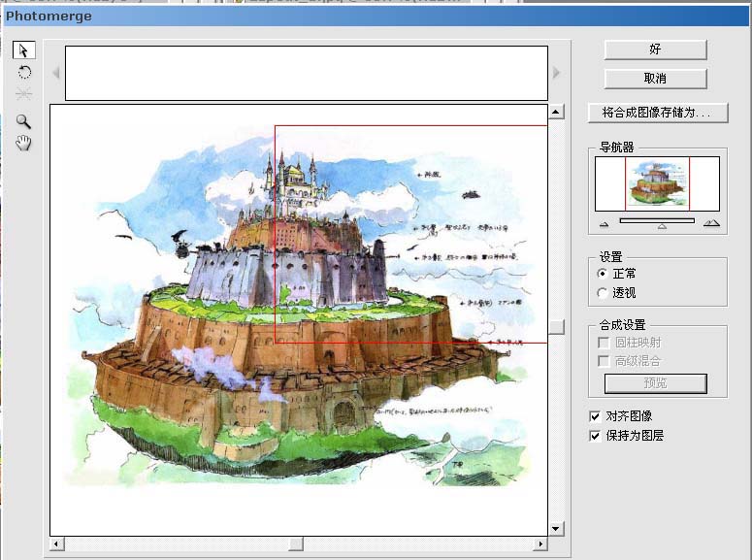The image size is (752, 560).
Task: Click 将合成图像存储为... button
Action: click(x=658, y=113)
